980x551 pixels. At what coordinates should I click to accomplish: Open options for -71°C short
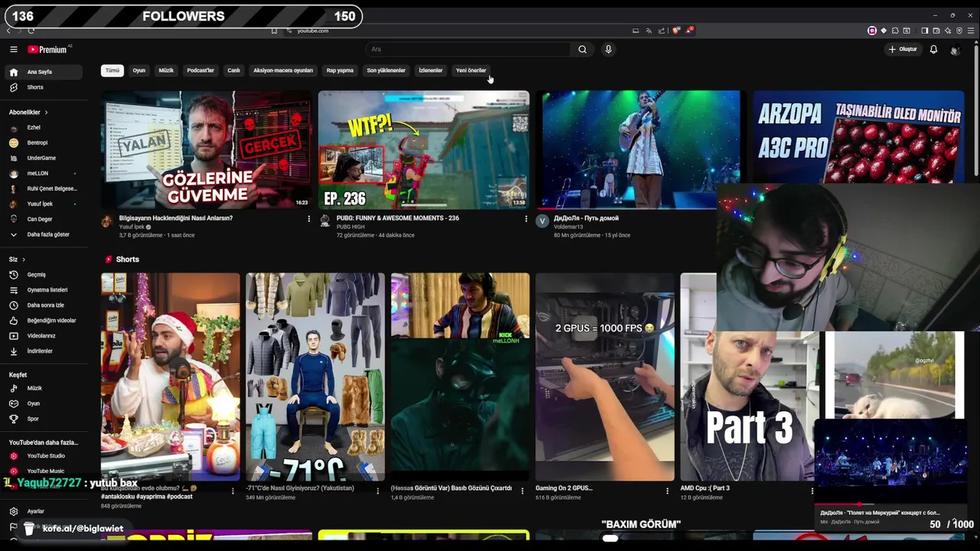(x=378, y=491)
